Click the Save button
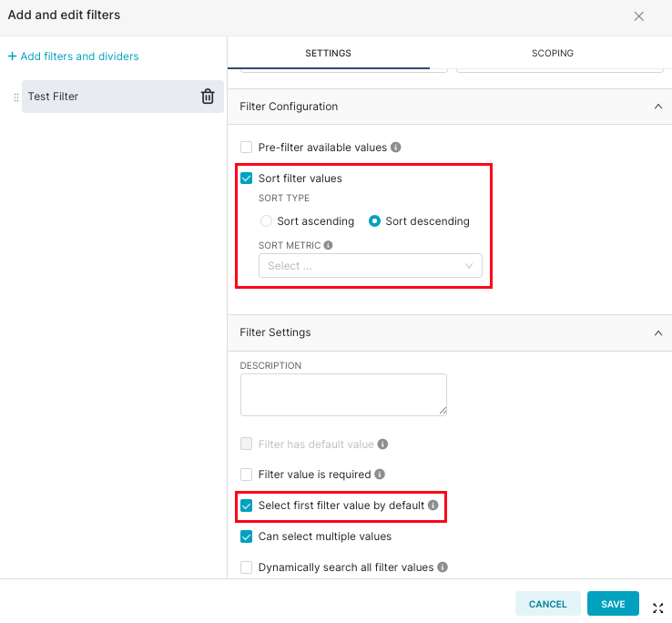The image size is (672, 623). [x=613, y=604]
